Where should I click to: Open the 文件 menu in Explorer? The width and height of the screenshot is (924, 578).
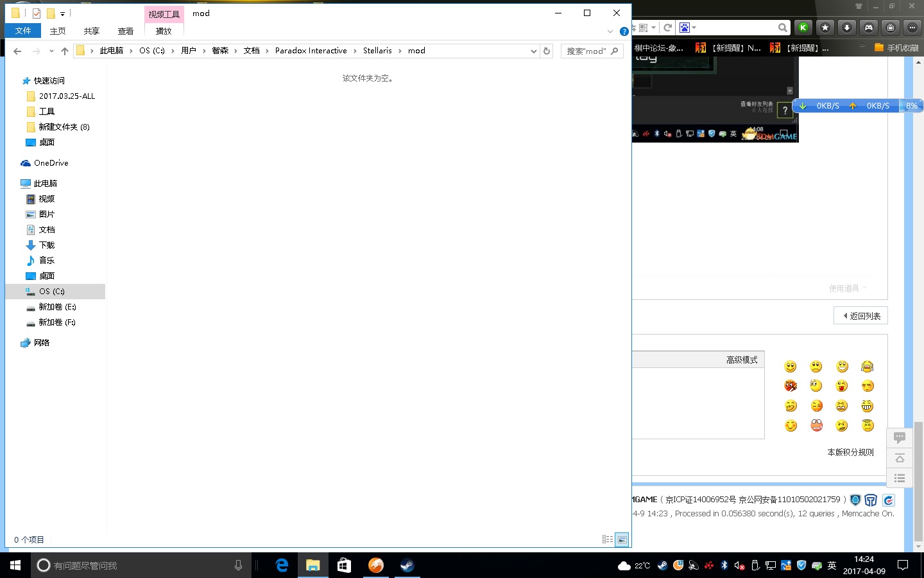[23, 31]
